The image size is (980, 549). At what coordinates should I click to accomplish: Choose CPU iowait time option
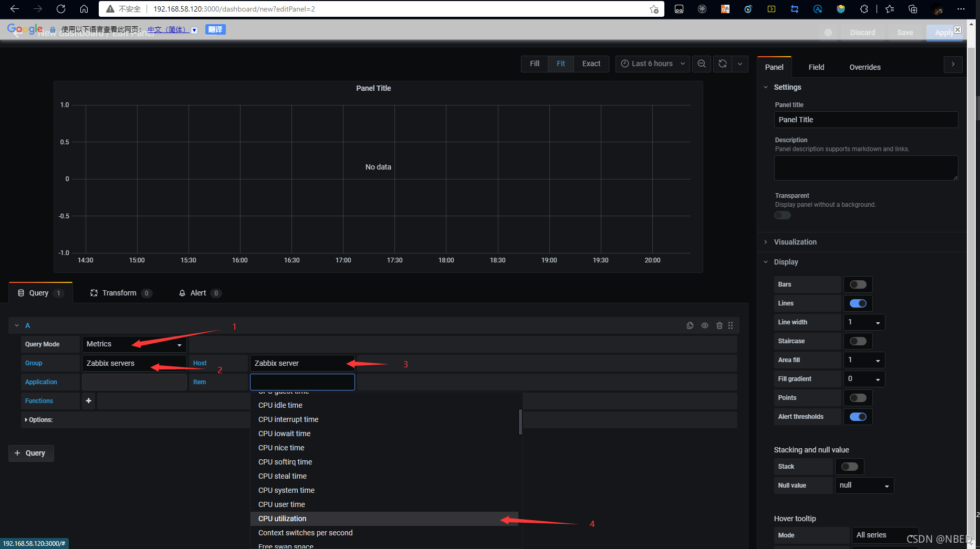(384, 434)
